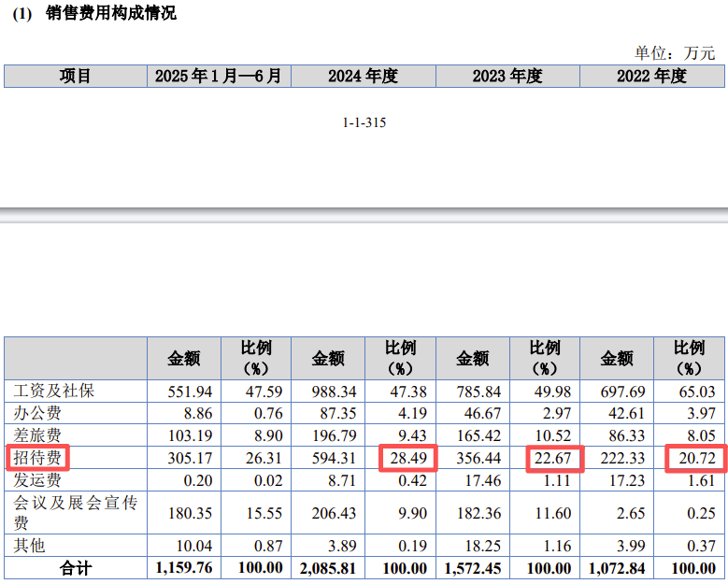The height and width of the screenshot is (584, 728).
Task: Select the 2025年1月—6月 header cell
Action: [219, 77]
